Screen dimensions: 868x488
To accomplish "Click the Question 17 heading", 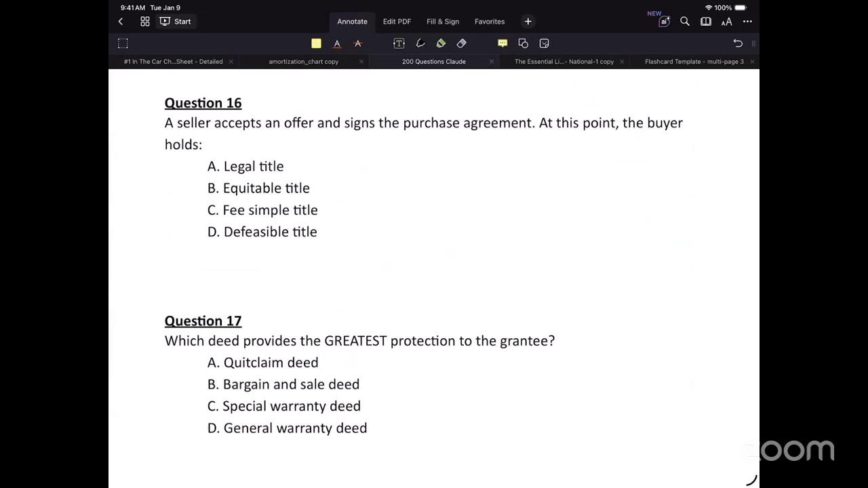I will coord(203,321).
